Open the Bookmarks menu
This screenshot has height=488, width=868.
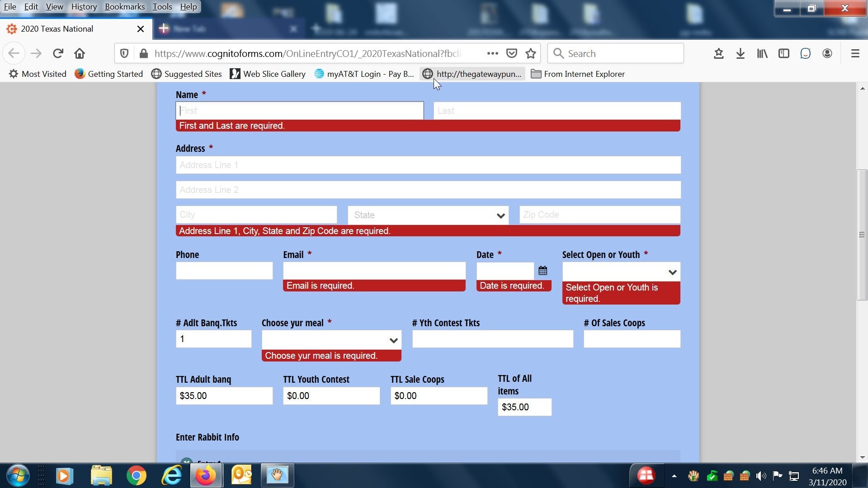(x=124, y=7)
